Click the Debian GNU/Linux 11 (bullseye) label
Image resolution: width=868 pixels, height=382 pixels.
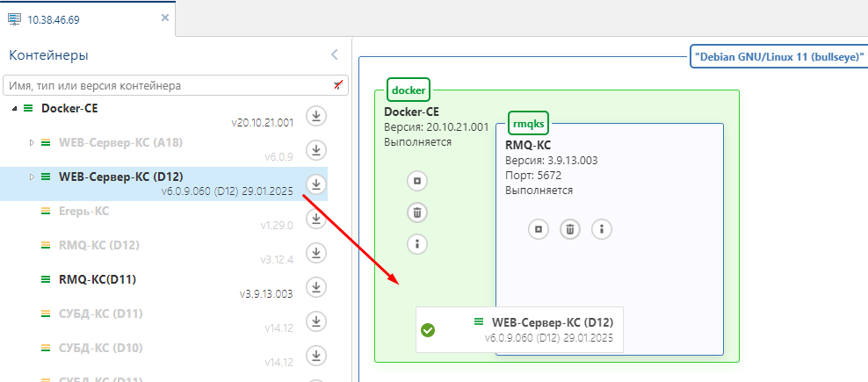point(779,56)
